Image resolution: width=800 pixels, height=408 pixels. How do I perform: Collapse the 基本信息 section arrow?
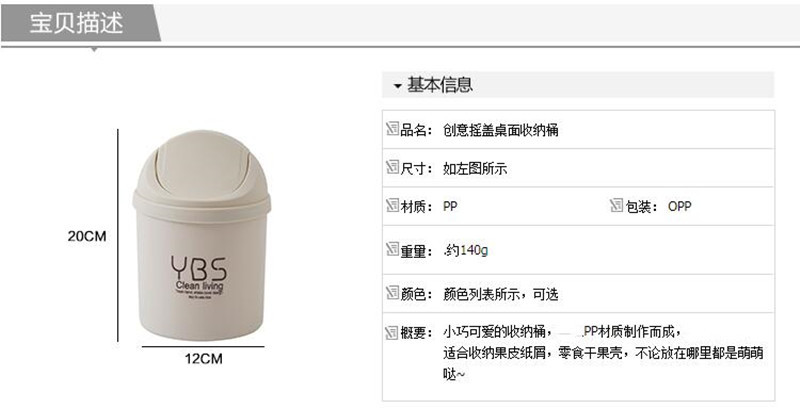pyautogui.click(x=398, y=86)
